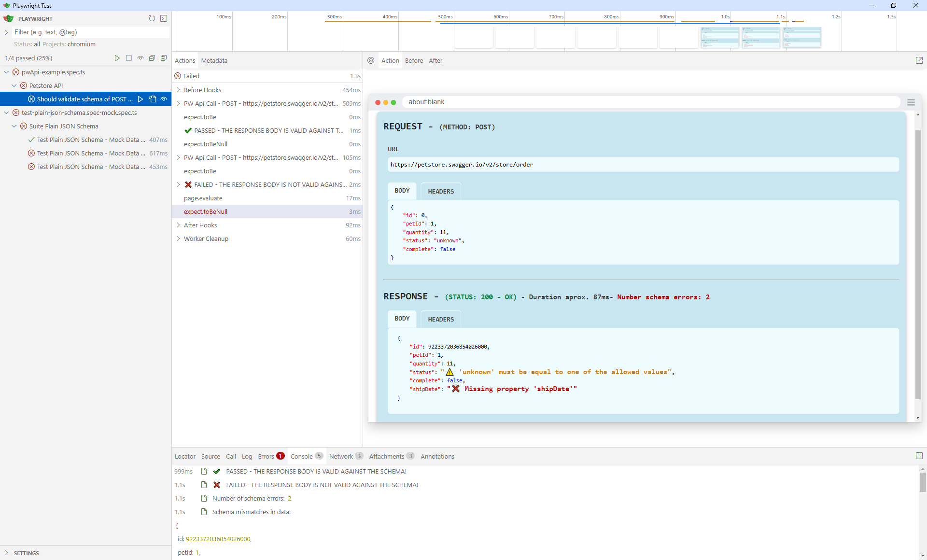Click the 500ms timeline marker
The image size is (927, 560).
pyautogui.click(x=445, y=16)
